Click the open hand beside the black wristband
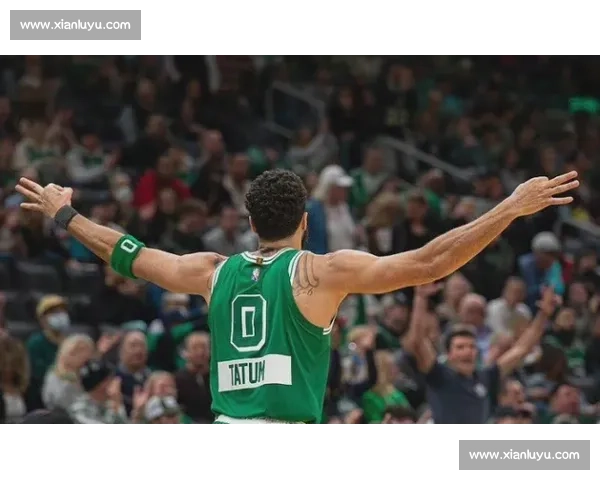The width and height of the screenshot is (600, 480). [x=42, y=196]
